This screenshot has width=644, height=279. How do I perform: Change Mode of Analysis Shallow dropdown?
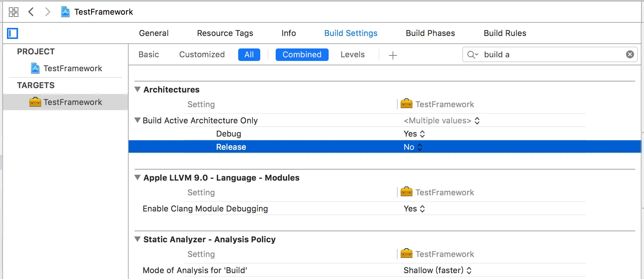coord(437,271)
